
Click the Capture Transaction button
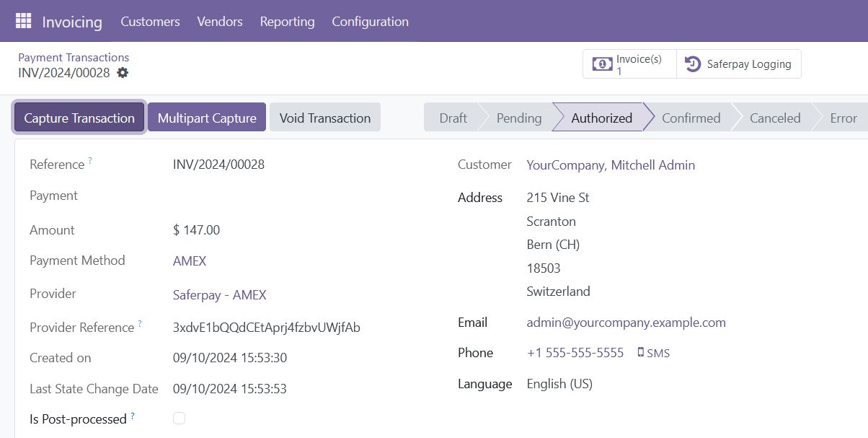[79, 118]
